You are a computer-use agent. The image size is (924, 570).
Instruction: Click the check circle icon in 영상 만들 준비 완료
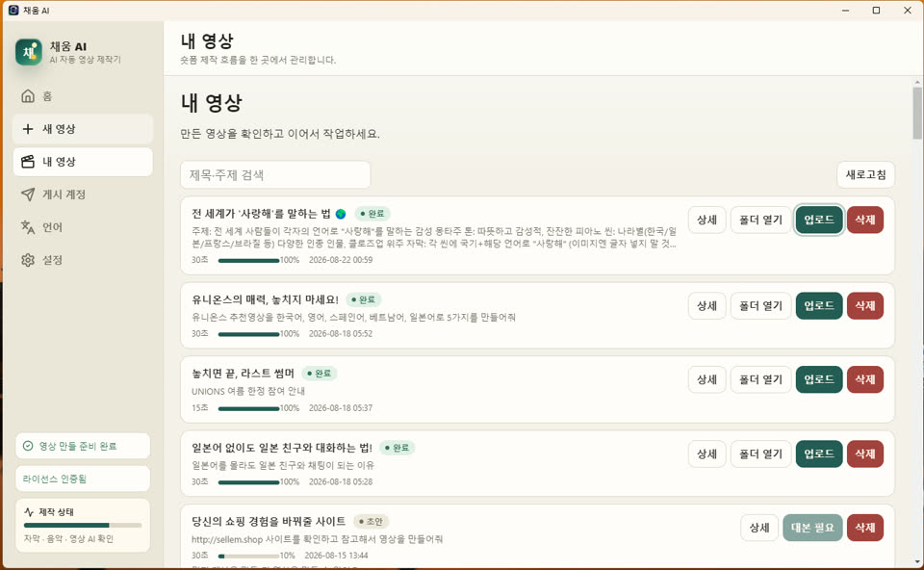[28, 446]
